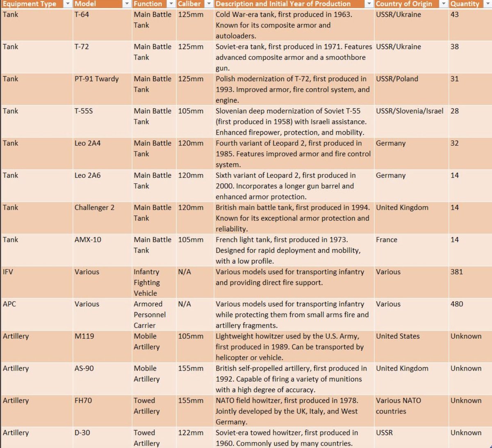The height and width of the screenshot is (448, 492).
Task: Click the Fourth variant of Leopard 2 description
Action: (x=294, y=154)
